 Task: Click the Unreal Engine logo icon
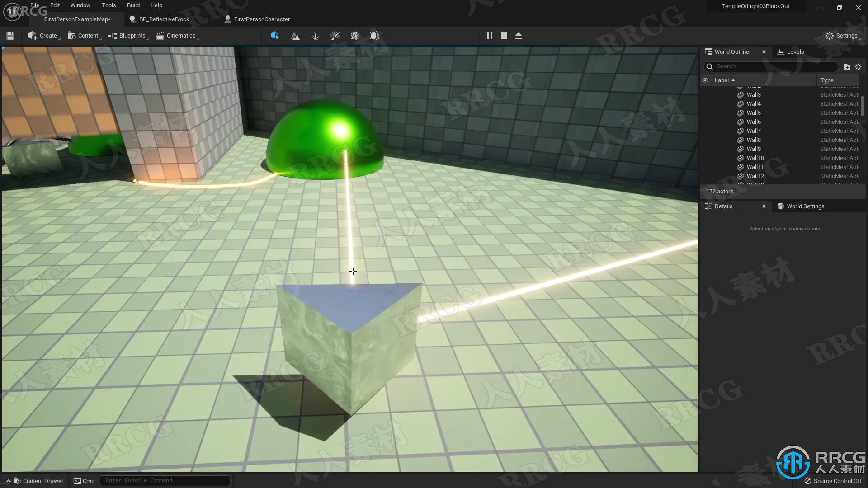(12, 12)
